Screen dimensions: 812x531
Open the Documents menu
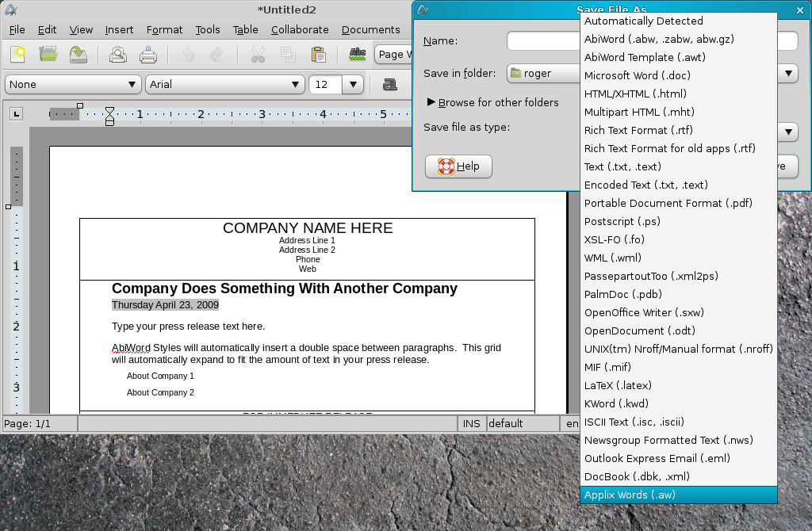tap(371, 29)
